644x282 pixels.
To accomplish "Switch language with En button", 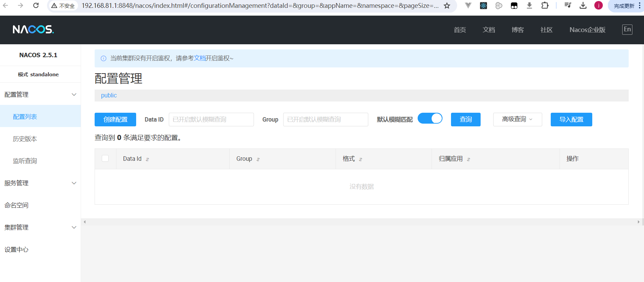I will click(627, 30).
